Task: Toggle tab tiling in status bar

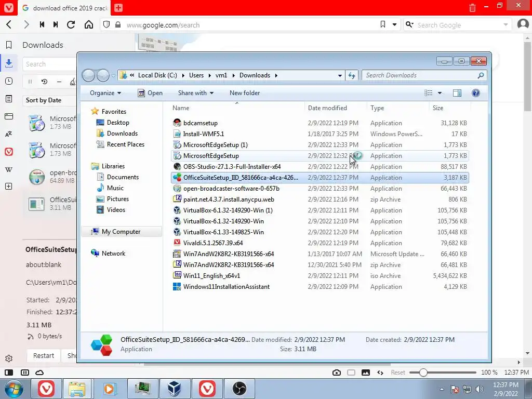Action: click(x=25, y=373)
